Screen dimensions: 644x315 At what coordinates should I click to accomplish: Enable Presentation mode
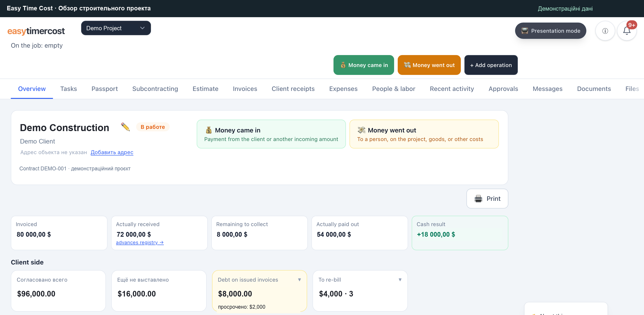coord(550,31)
